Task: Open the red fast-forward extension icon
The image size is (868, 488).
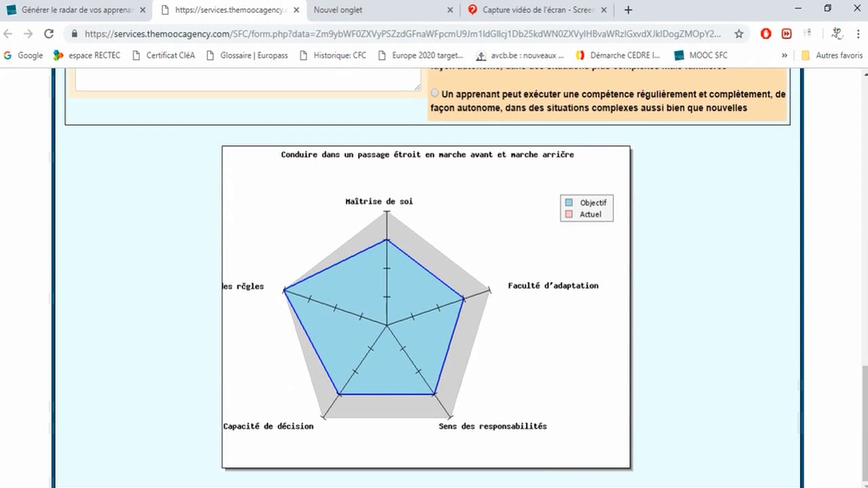Action: point(787,33)
